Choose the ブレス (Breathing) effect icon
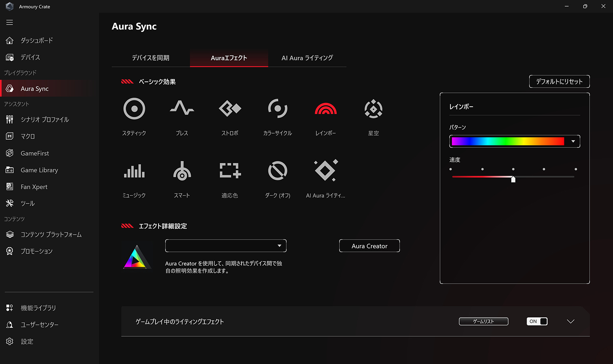This screenshot has height=364, width=613. coord(182,108)
